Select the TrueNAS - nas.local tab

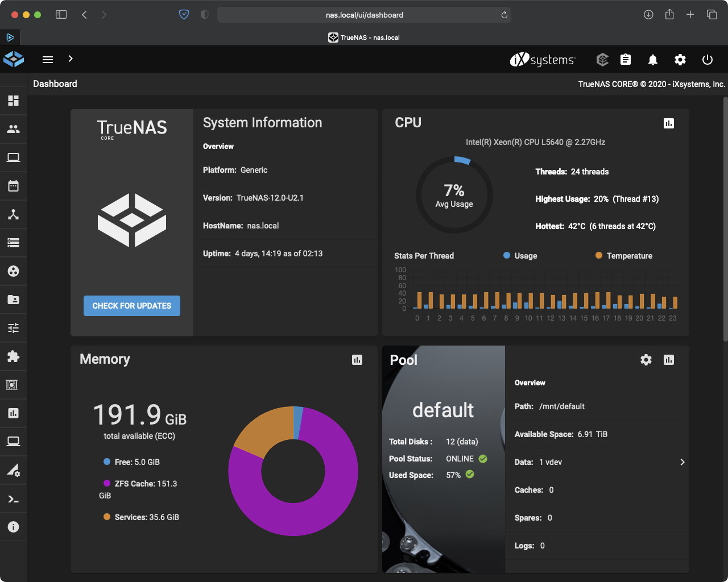(x=364, y=38)
